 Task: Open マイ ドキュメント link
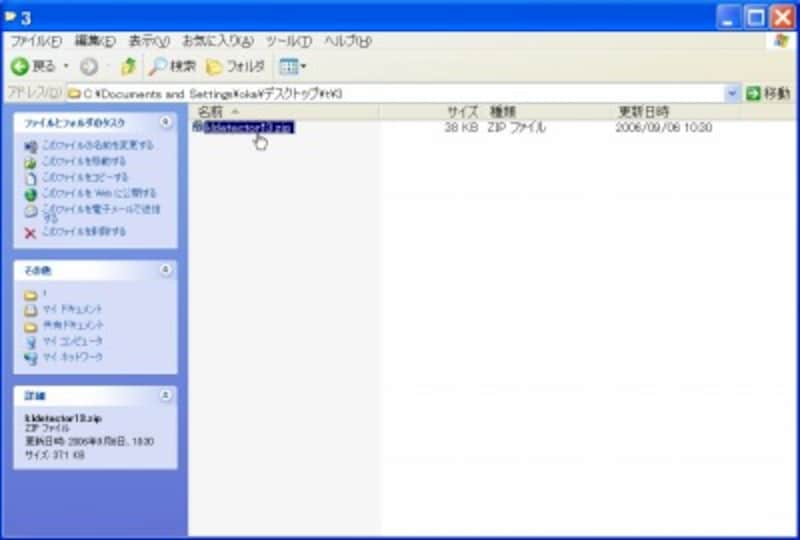click(72, 309)
